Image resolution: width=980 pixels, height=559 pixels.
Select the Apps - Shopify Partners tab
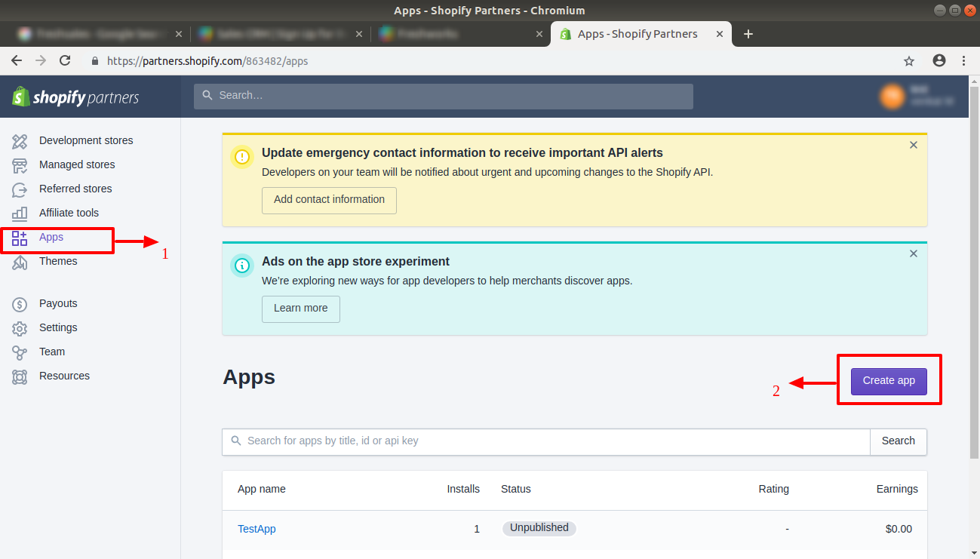tap(641, 34)
